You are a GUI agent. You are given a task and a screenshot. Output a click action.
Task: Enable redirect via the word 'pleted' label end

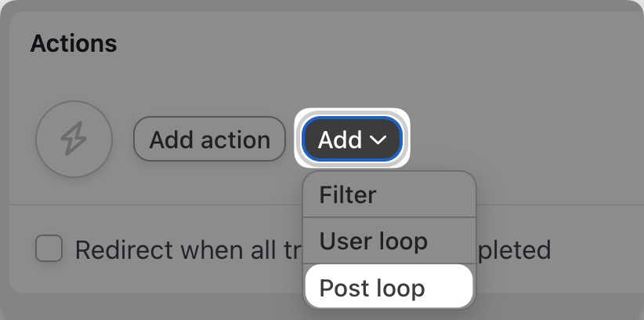(x=513, y=249)
